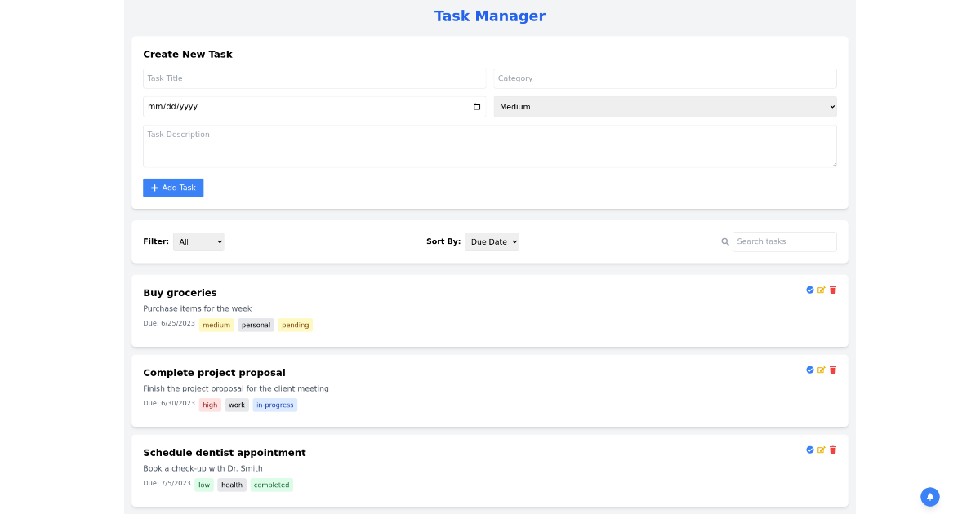The image size is (980, 514).
Task: Open the priority dropdown showing Medium
Action: pos(665,106)
